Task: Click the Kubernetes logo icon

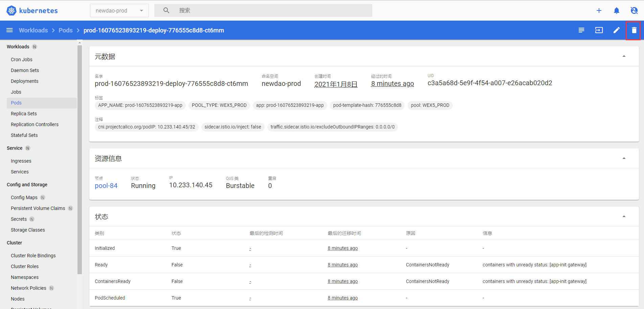Action: point(12,10)
